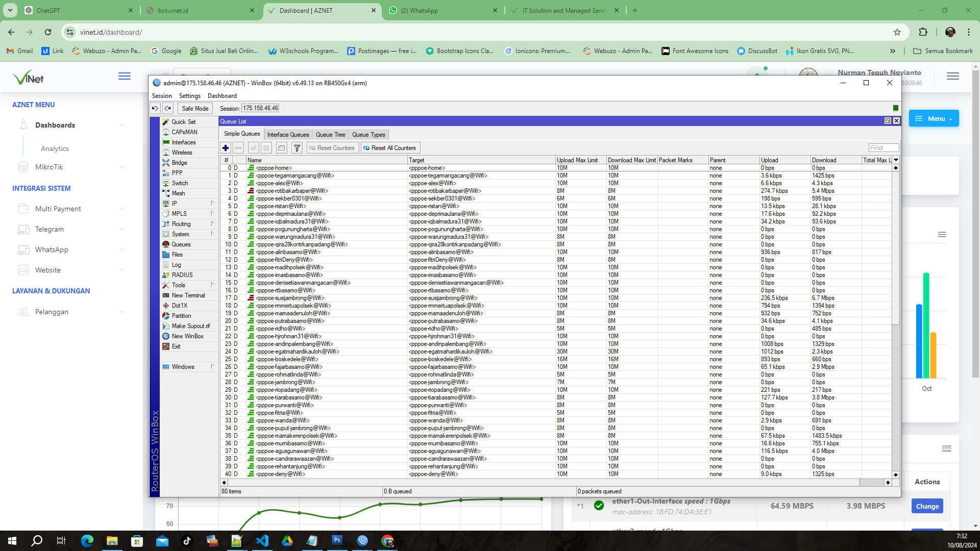The height and width of the screenshot is (551, 980).
Task: Click the Filter funnel icon
Action: (297, 148)
